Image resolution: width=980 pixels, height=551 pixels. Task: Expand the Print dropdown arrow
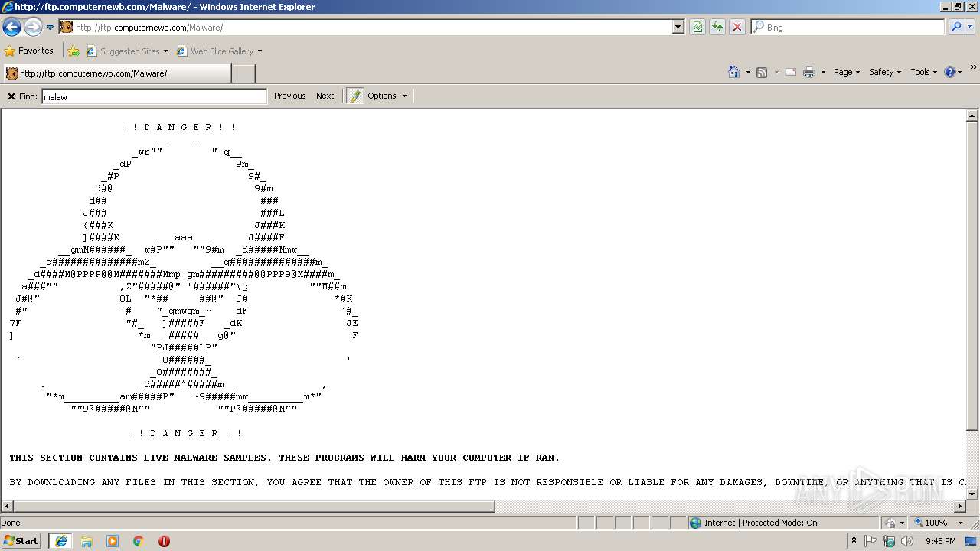point(823,73)
